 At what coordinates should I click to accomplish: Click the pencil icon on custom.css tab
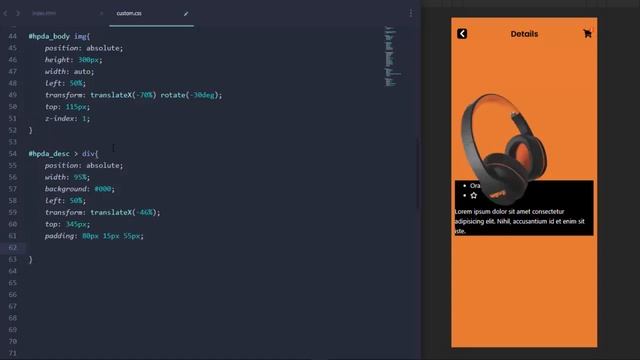coord(186,14)
